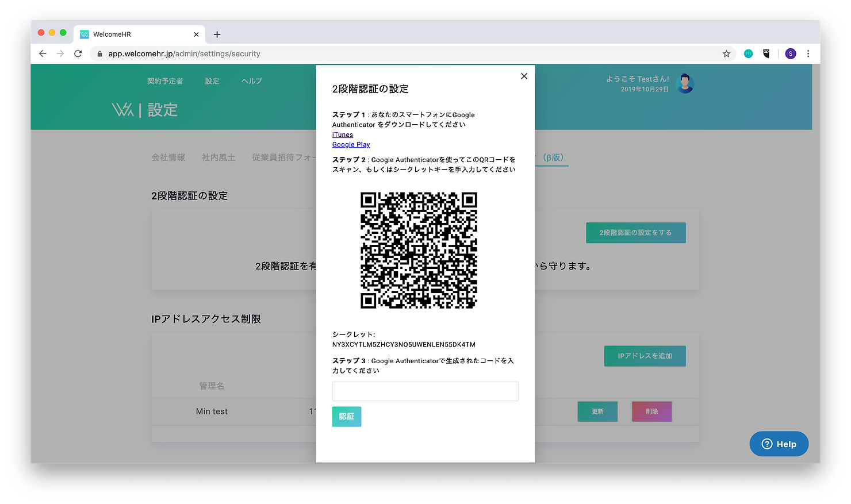
Task: Click the QR code image
Action: pos(419,250)
